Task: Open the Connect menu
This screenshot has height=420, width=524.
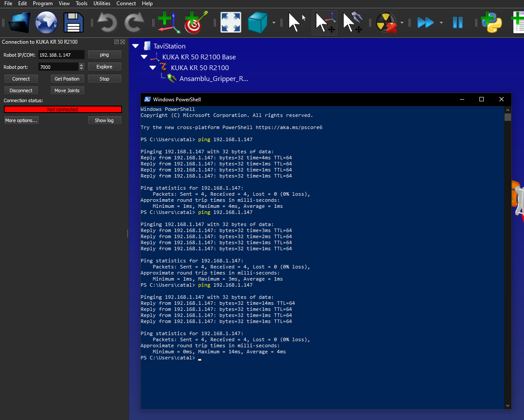Action: click(126, 3)
